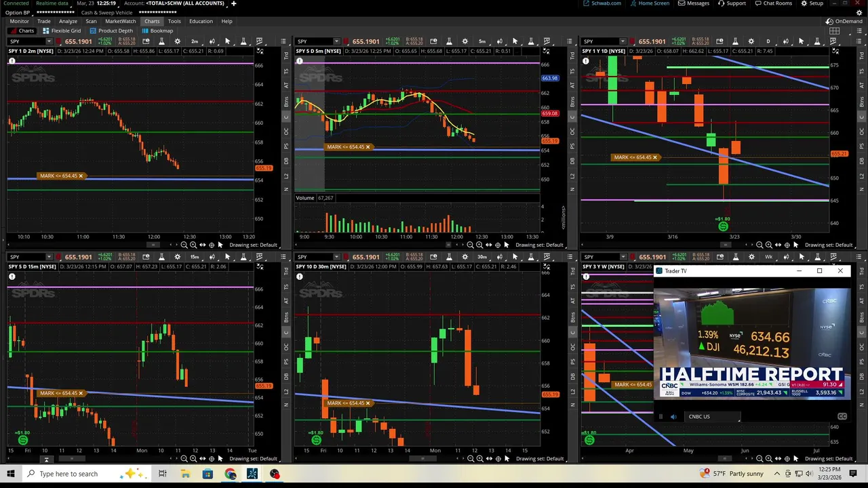Open thinkorswim icon in Windows taskbar
Viewport: 868px width, 488px height.
(252, 474)
